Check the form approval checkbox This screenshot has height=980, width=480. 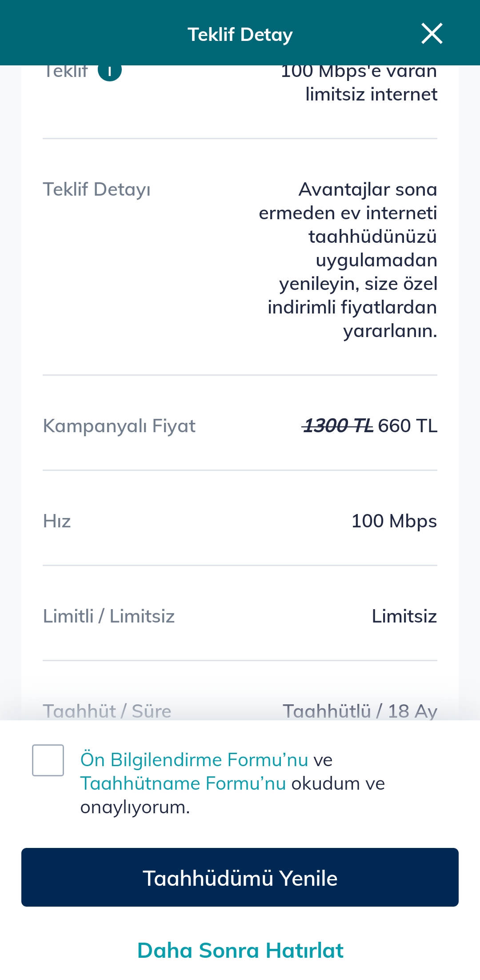tap(48, 760)
